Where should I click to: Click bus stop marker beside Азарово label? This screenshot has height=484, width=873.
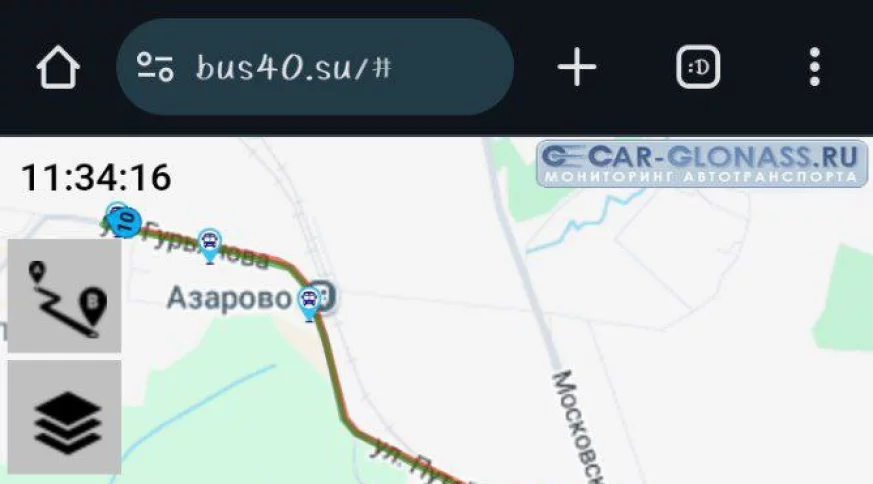point(309,304)
